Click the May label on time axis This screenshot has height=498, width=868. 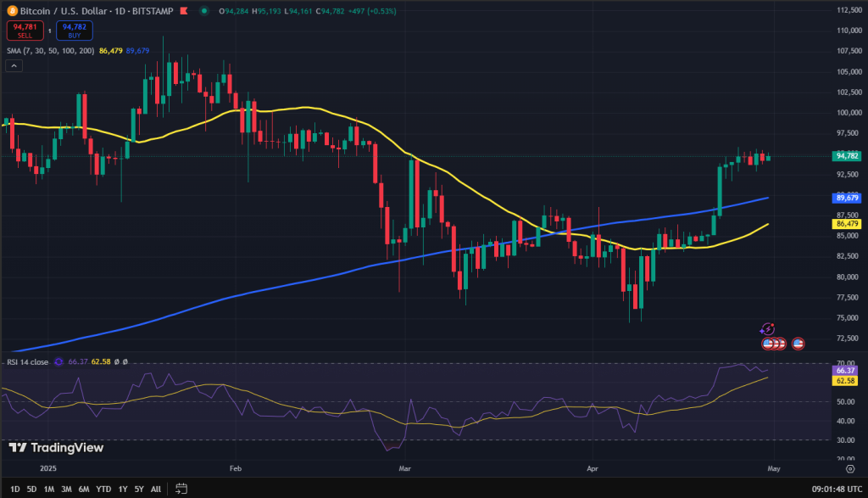click(773, 468)
